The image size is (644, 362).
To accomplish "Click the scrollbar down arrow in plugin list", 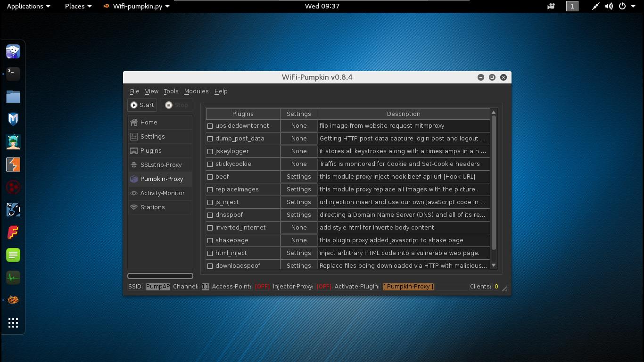I will coord(494,266).
